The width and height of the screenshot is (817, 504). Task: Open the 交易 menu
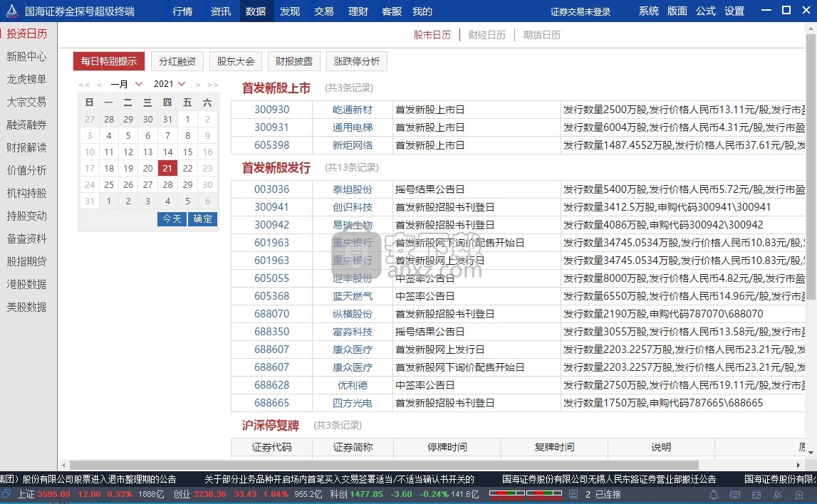[x=323, y=11]
